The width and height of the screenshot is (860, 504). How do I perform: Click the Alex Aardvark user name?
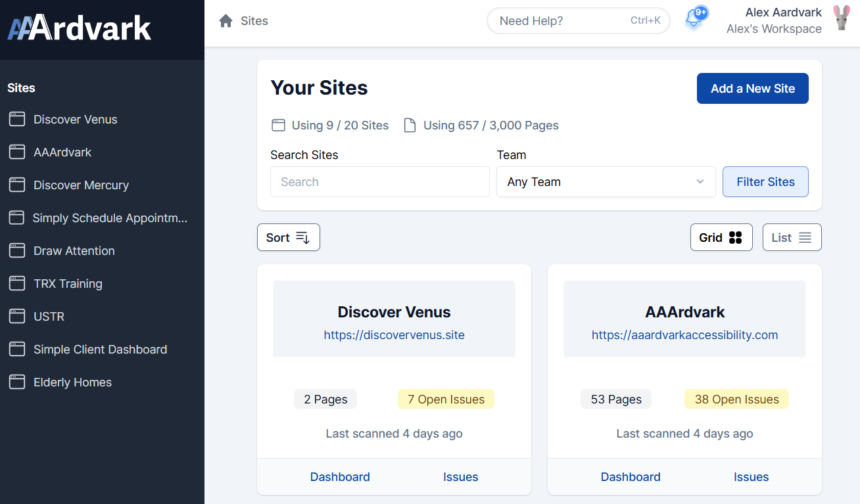point(784,12)
